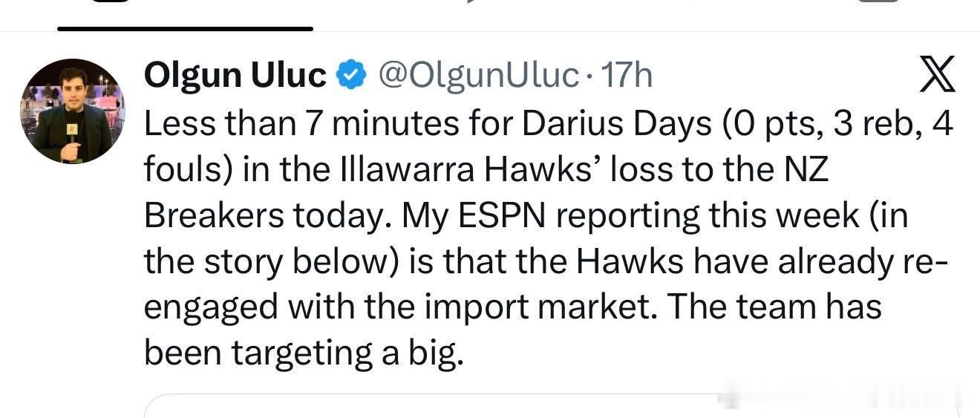The image size is (980, 418).
Task: Open the @OlgunUluc handle link
Action: (479, 75)
